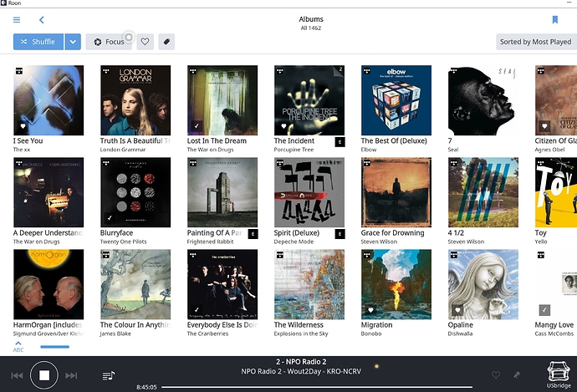577x392 pixels.
Task: Open Porcupine Tree artist link
Action: click(x=294, y=150)
